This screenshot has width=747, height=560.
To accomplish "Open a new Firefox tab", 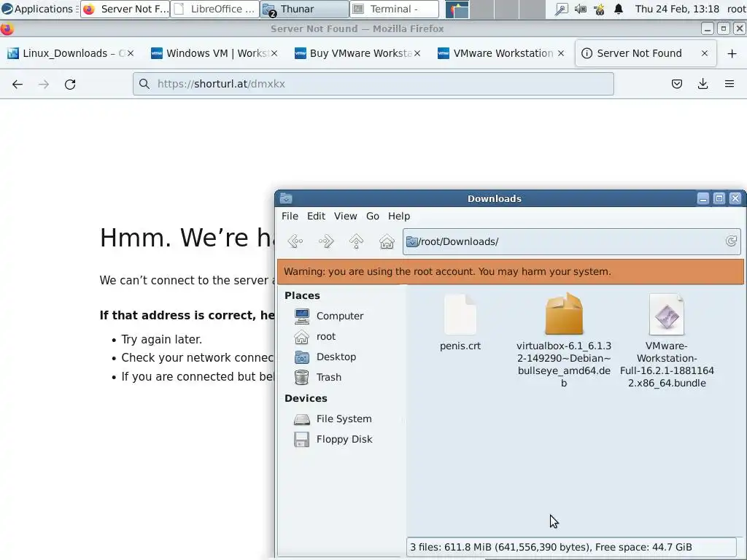I will coord(732,53).
